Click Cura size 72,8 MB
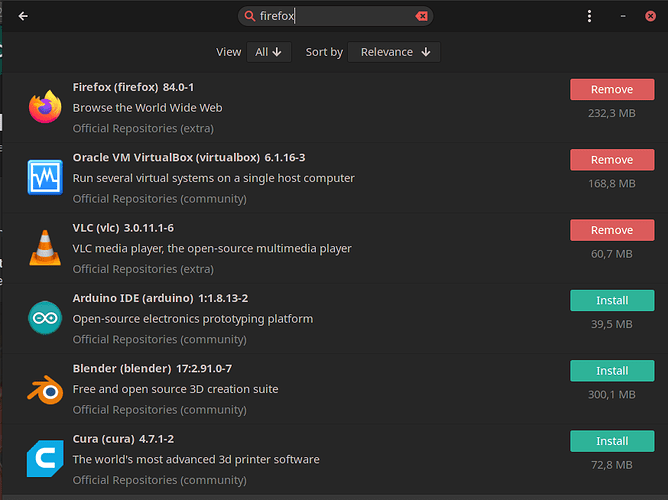This screenshot has height=500, width=668. (612, 465)
